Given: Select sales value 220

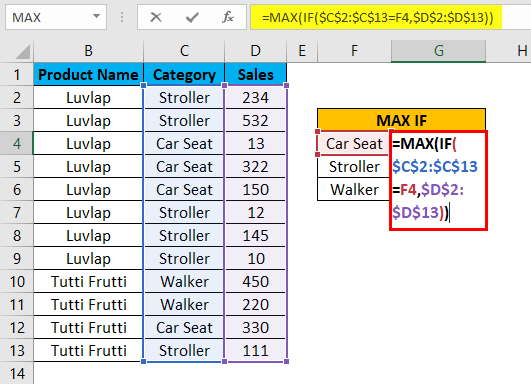Looking at the screenshot, I should click(256, 305).
